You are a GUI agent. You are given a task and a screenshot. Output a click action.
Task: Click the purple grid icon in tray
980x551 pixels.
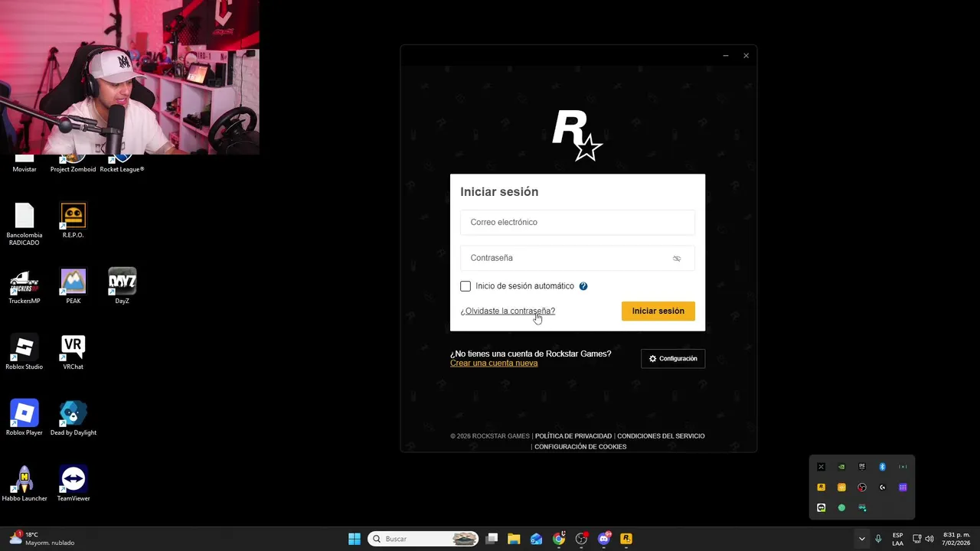903,487
